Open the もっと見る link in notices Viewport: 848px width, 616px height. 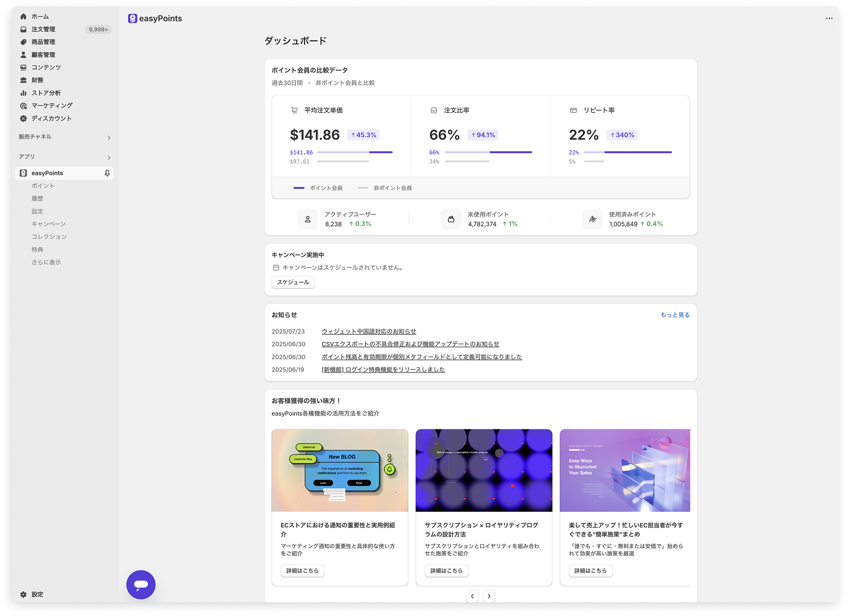point(675,315)
